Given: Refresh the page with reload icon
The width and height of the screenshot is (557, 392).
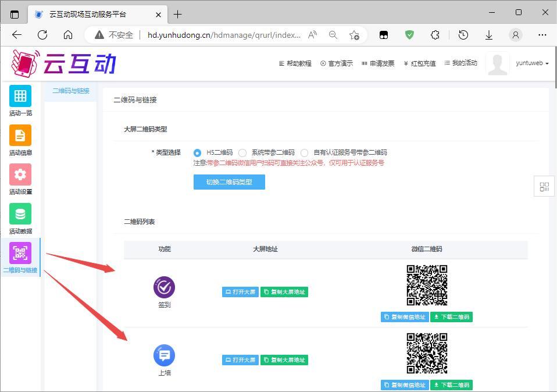Looking at the screenshot, I should 42,35.
